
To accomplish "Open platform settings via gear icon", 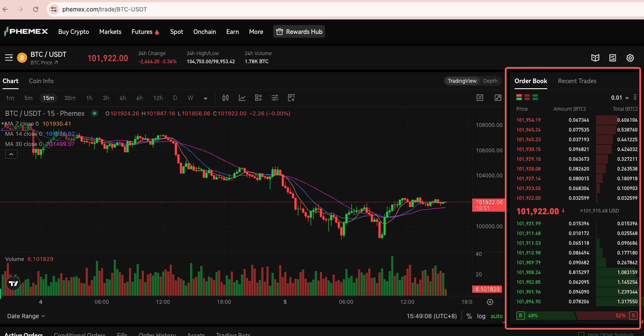I will pyautogui.click(x=630, y=58).
